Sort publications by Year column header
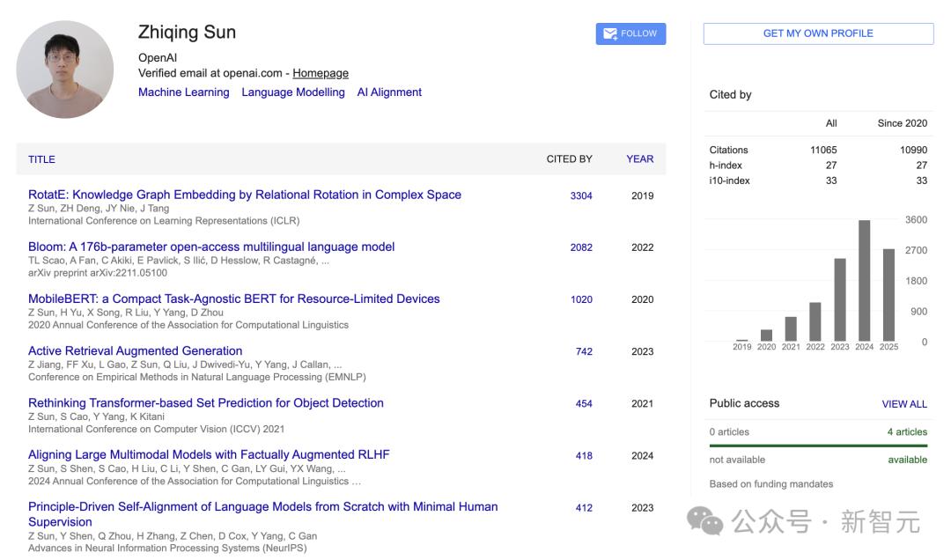The width and height of the screenshot is (951, 560). (639, 159)
